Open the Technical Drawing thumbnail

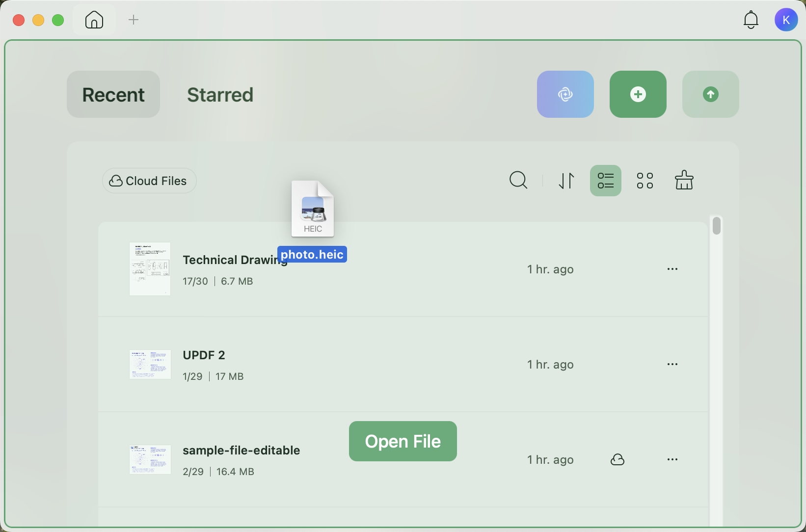(x=150, y=269)
